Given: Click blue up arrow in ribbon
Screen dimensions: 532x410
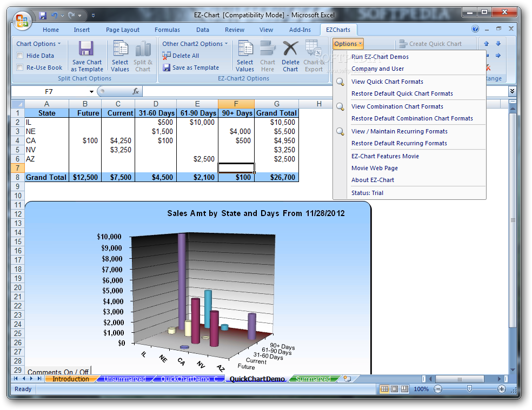Looking at the screenshot, I should pos(486,43).
